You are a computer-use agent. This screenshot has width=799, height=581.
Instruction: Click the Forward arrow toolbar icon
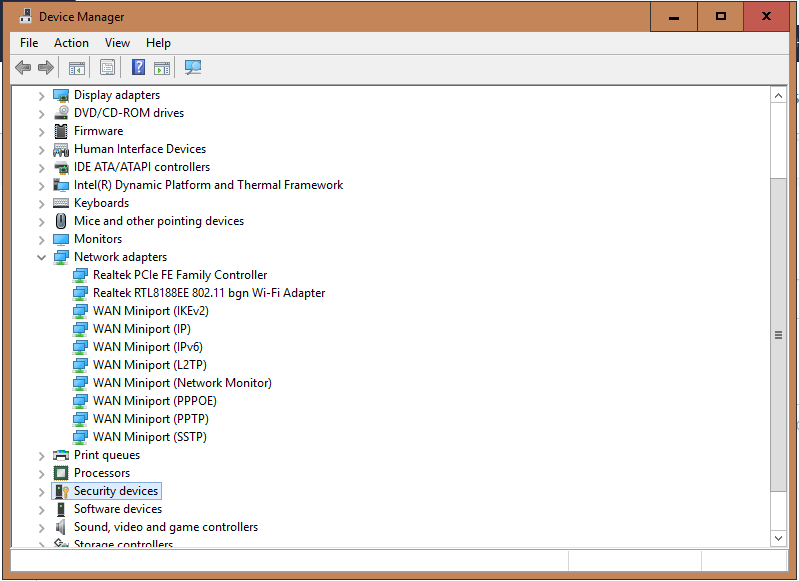[x=46, y=67]
